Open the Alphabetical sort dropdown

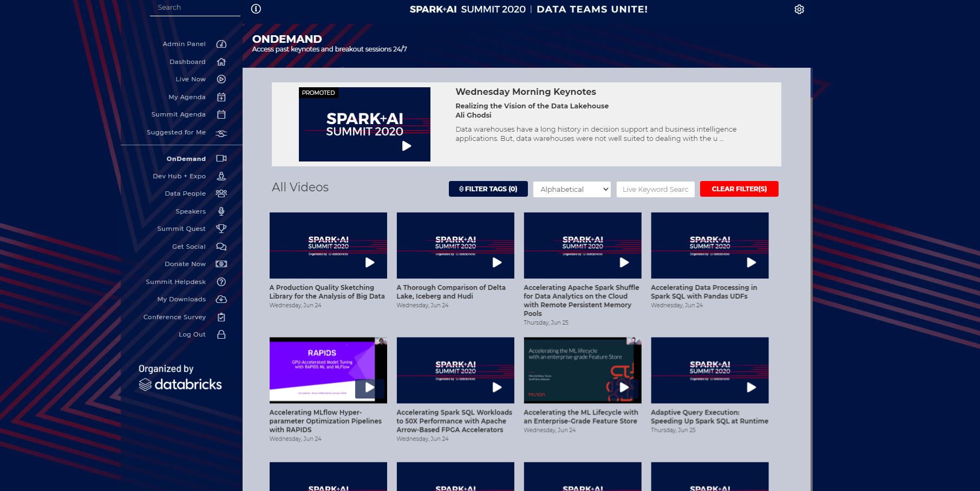click(x=572, y=189)
